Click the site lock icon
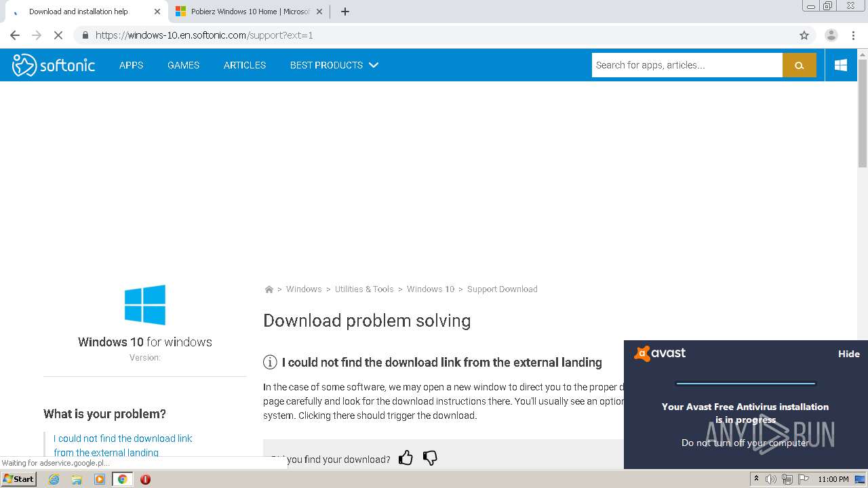This screenshot has width=868, height=488. [x=85, y=35]
